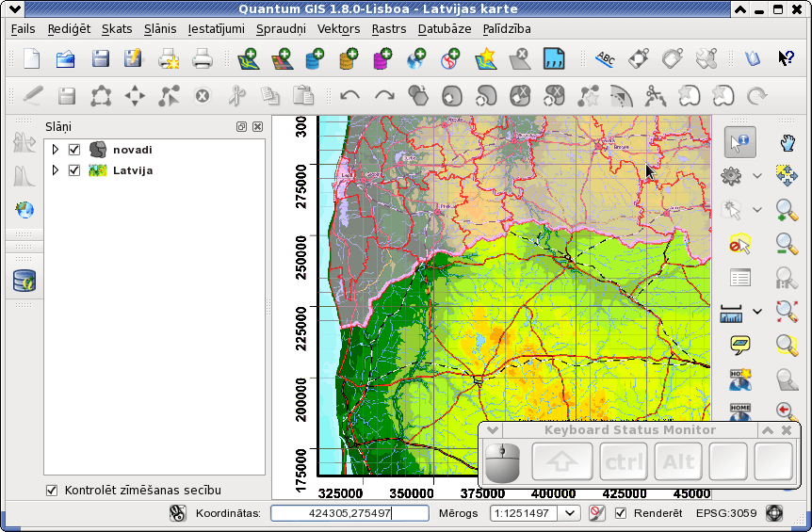
Task: Toggle visibility of the novadi layer
Action: [74, 150]
